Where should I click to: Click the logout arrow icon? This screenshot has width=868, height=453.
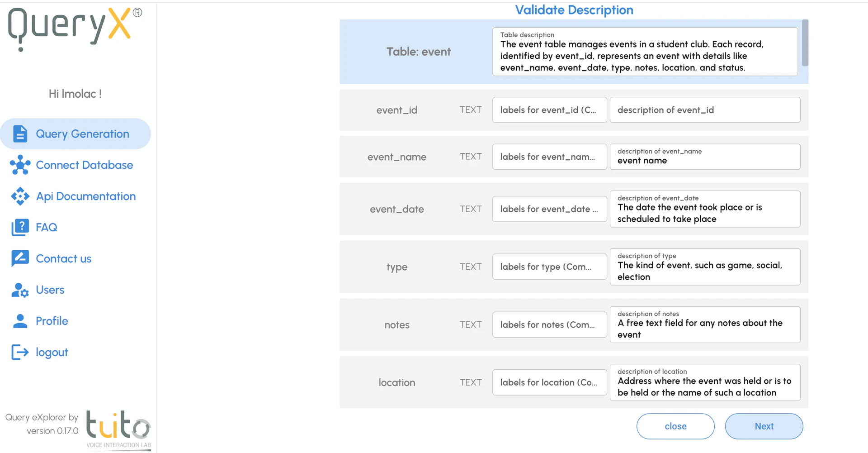tap(20, 352)
